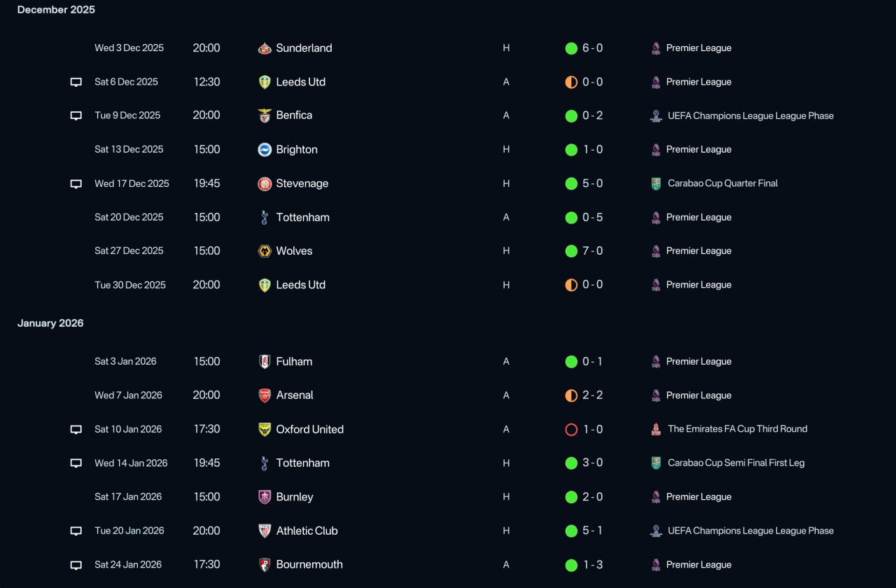Click the red loss indicator for Oxford United

[571, 429]
